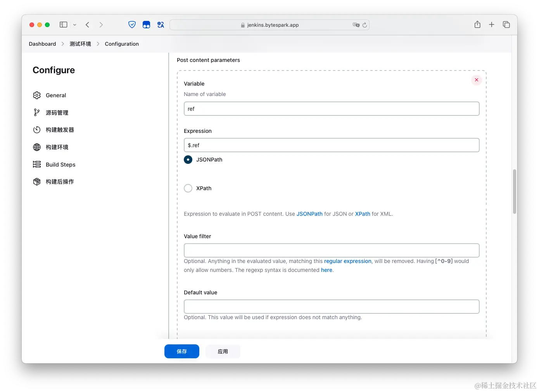Viewport: 539px width, 392px height.
Task: Click the 源码管理 branch icon
Action: (37, 112)
